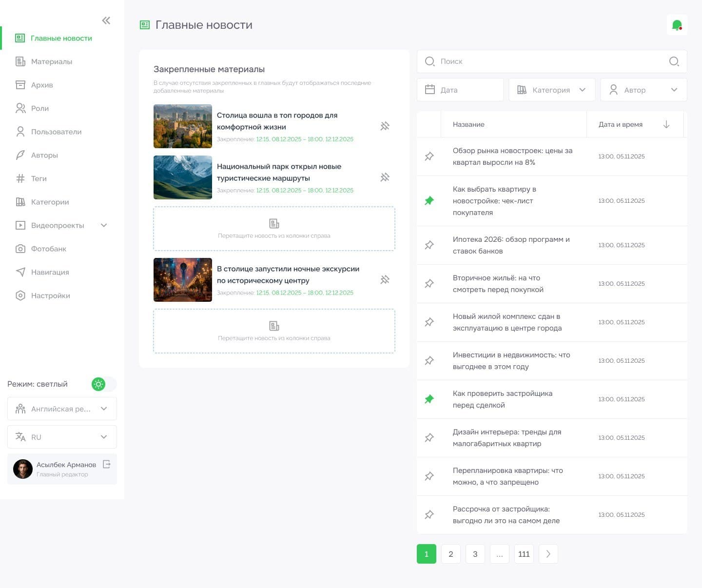Click the search magnifier icon on right of search field
This screenshot has width=702, height=588.
tap(674, 61)
